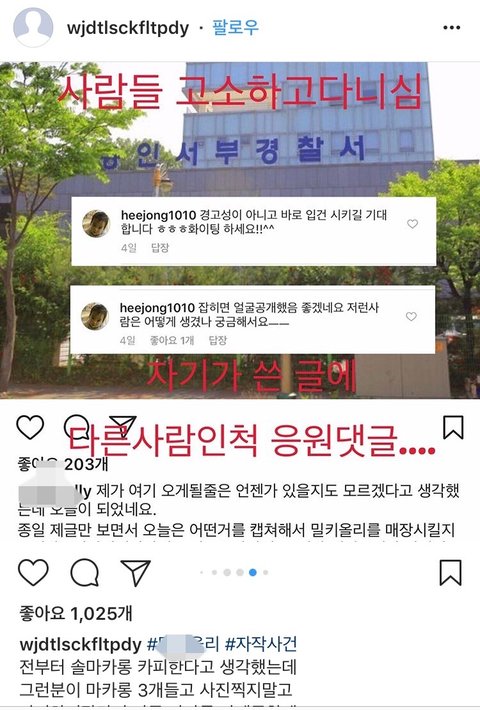Open comments via the lower speech bubble icon
Viewport: 480px width, 710px height.
click(85, 573)
